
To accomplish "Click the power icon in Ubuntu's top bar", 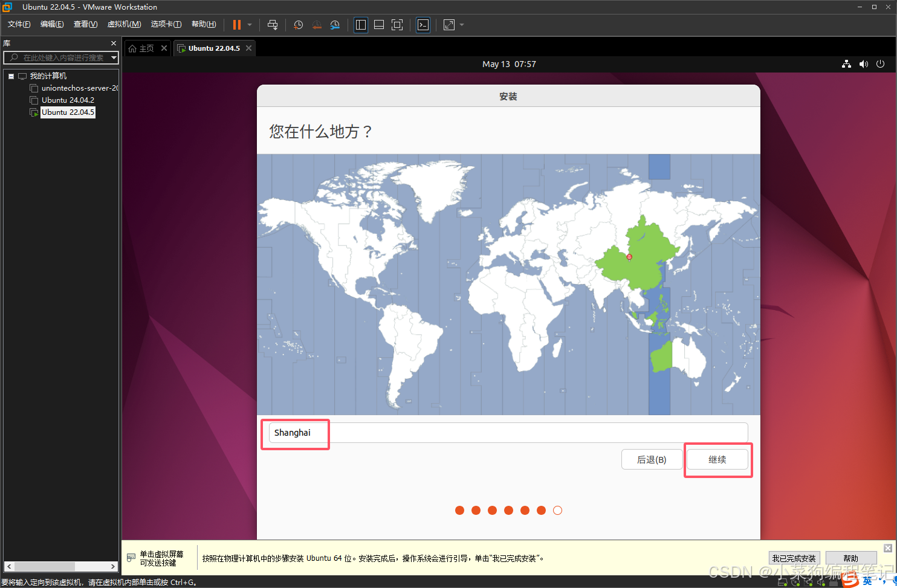I will coord(881,64).
